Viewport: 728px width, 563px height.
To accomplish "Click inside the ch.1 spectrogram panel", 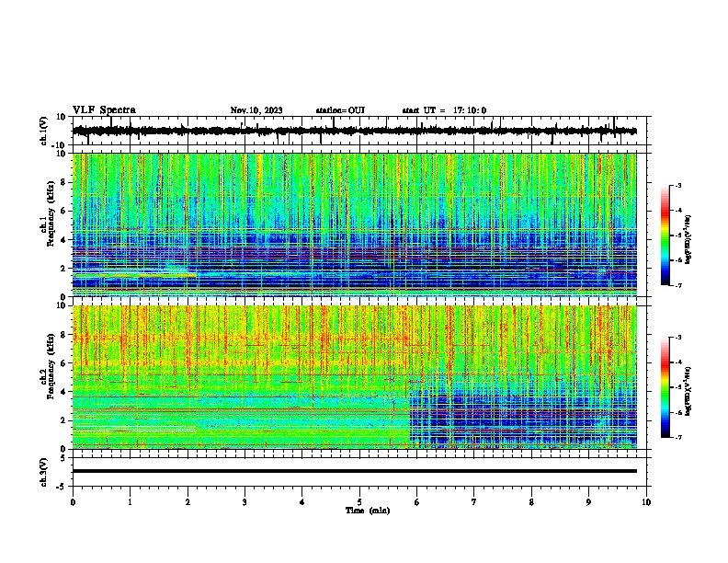I will pos(355,224).
